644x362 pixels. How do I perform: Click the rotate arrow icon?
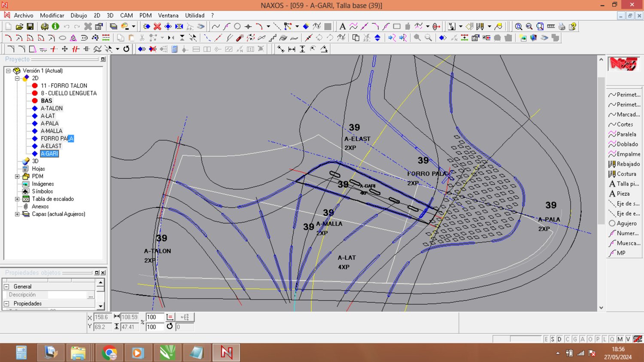coord(126,49)
